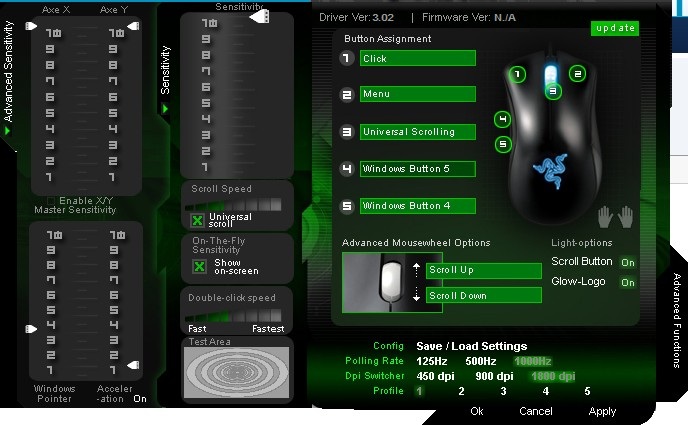Click the number 3 scroll wheel marker on mouse

click(553, 91)
